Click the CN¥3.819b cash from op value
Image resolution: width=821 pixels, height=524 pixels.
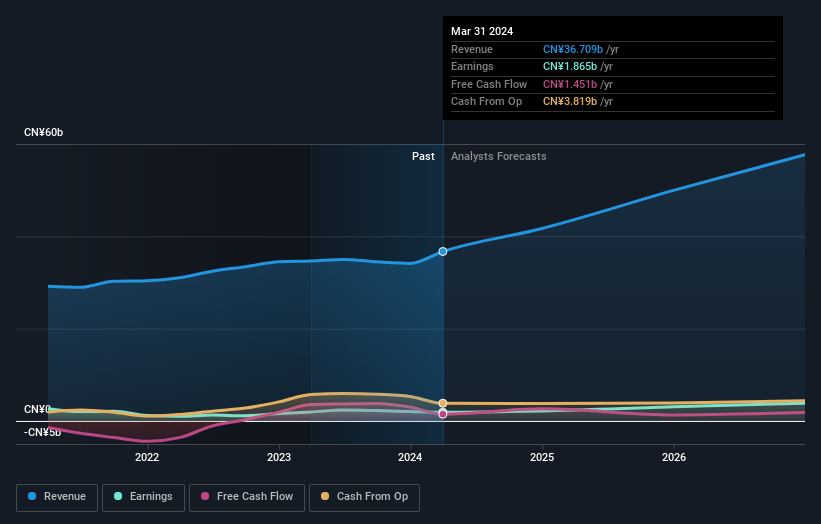point(570,102)
